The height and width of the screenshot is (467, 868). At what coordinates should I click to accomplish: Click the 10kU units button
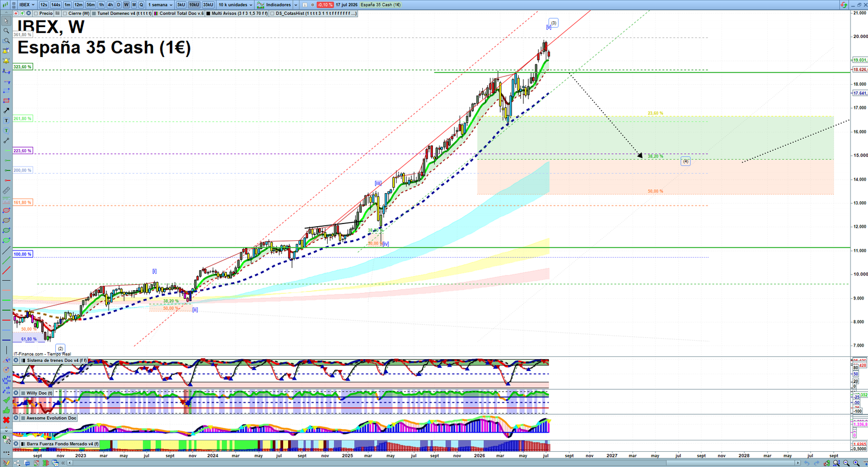(194, 5)
